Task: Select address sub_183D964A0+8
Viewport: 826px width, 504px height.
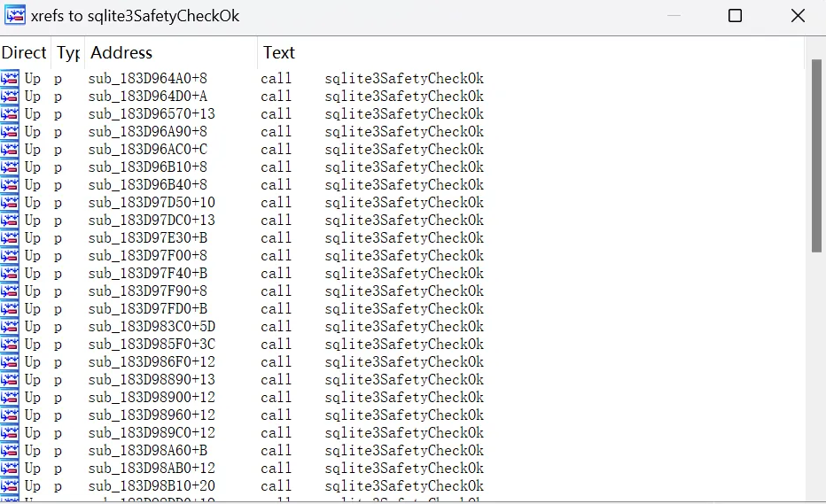Action: point(147,79)
